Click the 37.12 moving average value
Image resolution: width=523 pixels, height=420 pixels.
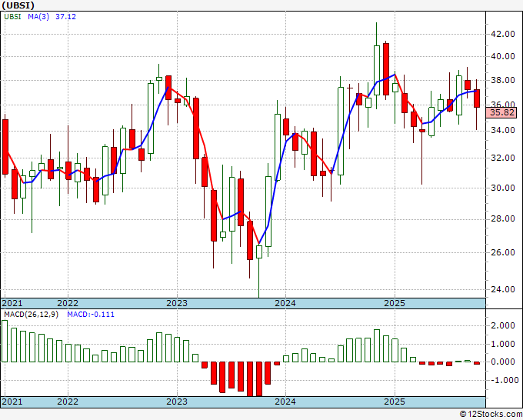click(65, 16)
